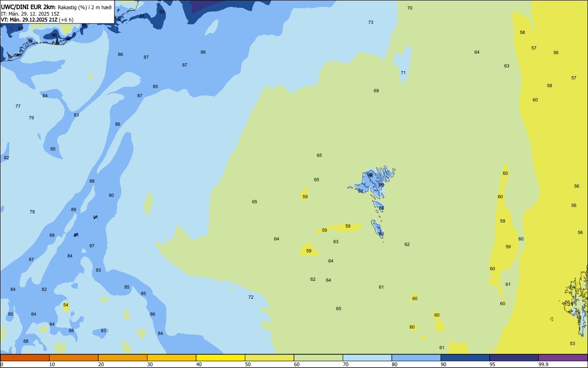Click the humidity value "79" on the map
588x368 pixels.
(31, 118)
